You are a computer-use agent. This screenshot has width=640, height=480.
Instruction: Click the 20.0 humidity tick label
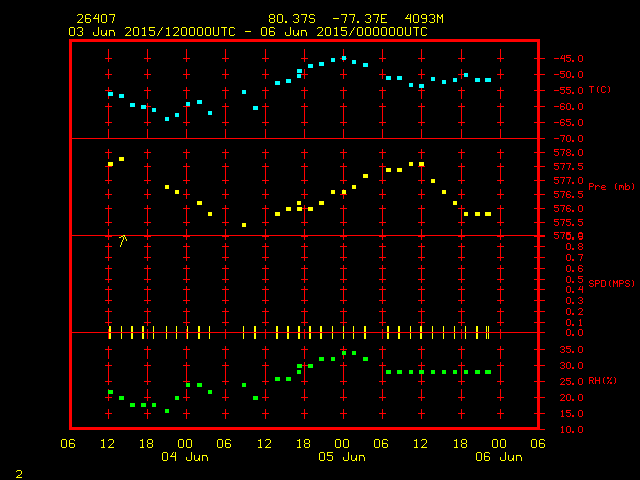click(571, 398)
